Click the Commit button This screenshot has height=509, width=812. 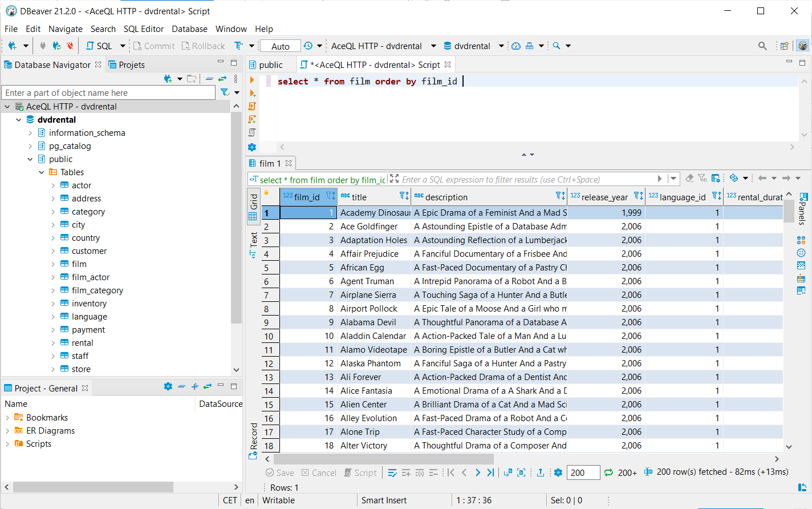154,46
